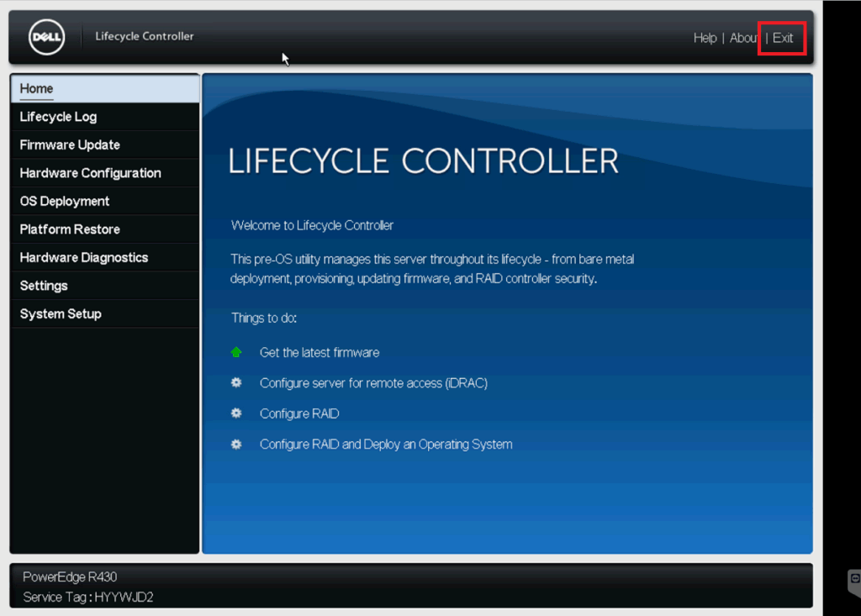
Task: Select Configure RAID and Deploy an Operating System
Action: point(386,445)
